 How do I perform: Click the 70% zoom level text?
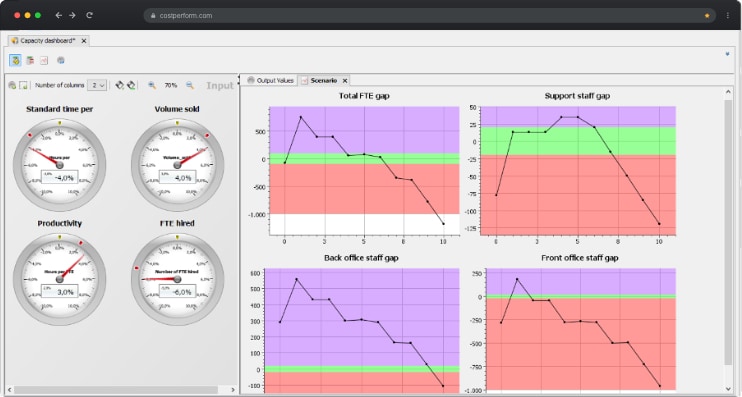171,85
